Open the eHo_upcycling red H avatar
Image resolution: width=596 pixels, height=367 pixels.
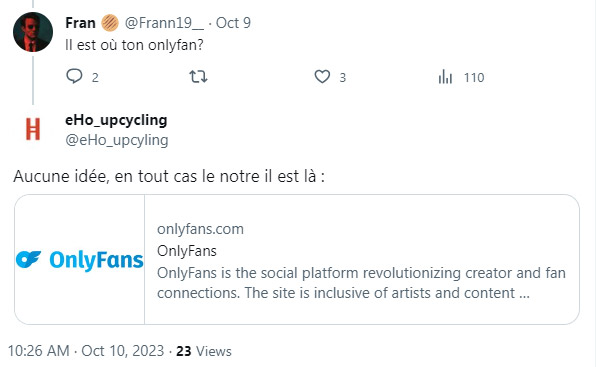pyautogui.click(x=33, y=129)
